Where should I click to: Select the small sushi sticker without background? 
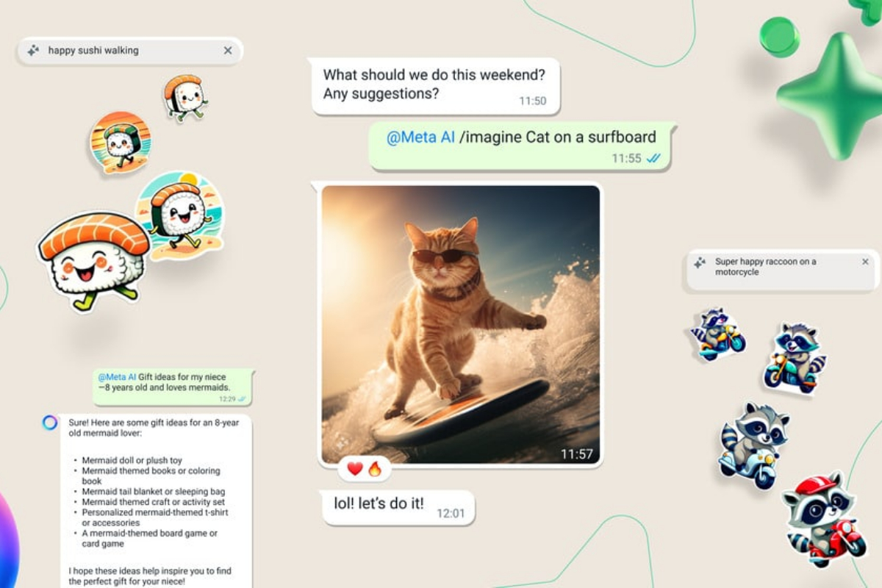pos(184,97)
